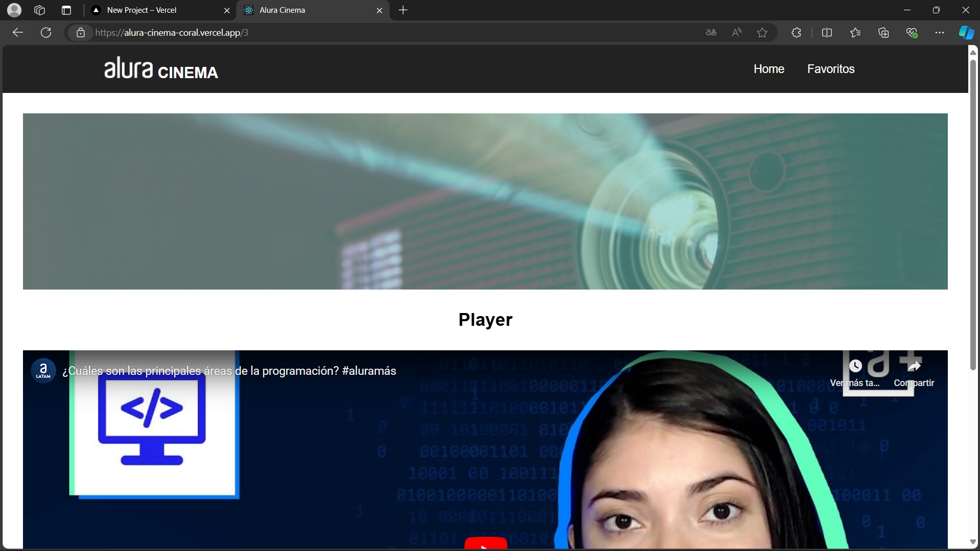Image resolution: width=980 pixels, height=551 pixels.
Task: Click the Ver más tarde clock icon
Action: coord(855,366)
